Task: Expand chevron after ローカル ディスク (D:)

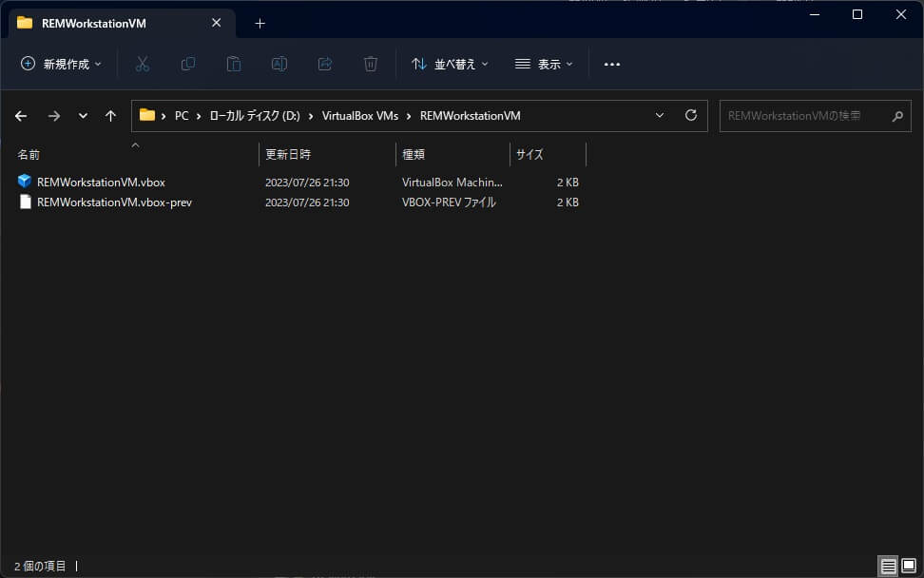Action: point(311,116)
